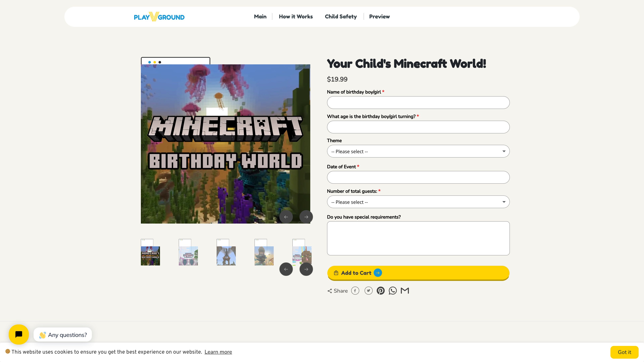Share the product via email
The image size is (644, 362).
pos(405,291)
